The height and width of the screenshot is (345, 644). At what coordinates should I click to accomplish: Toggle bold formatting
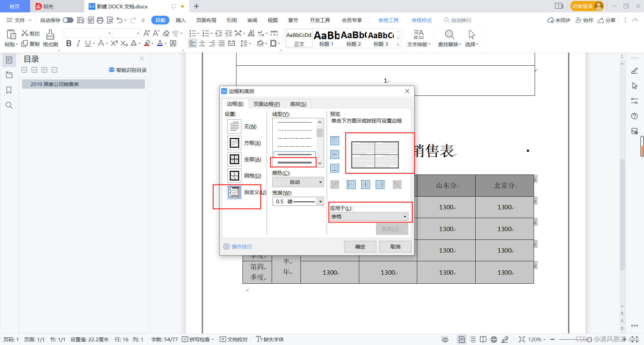tap(69, 43)
